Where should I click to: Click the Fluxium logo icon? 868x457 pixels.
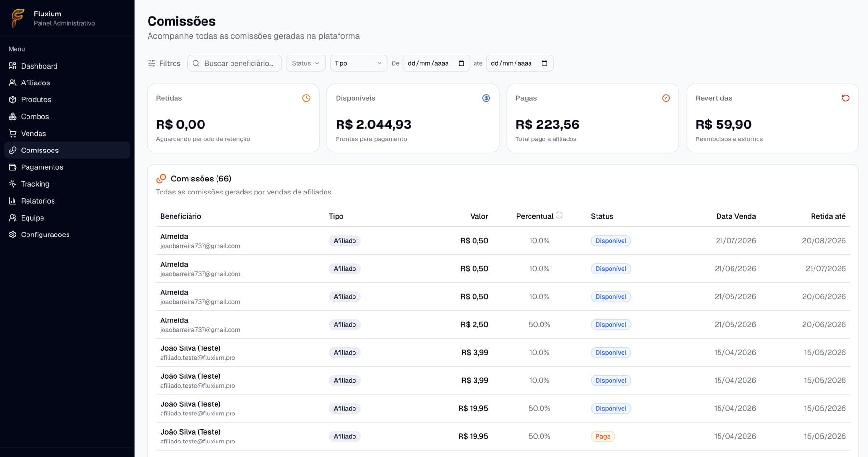tap(17, 18)
